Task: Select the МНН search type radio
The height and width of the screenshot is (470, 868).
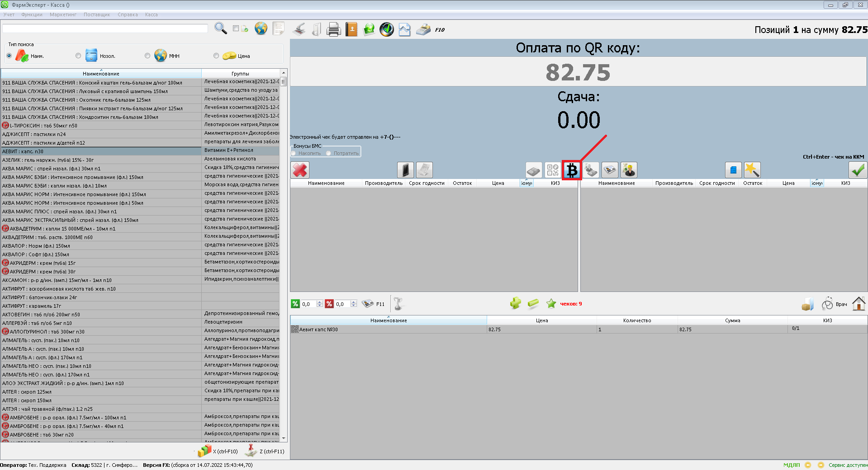Action: pyautogui.click(x=147, y=56)
